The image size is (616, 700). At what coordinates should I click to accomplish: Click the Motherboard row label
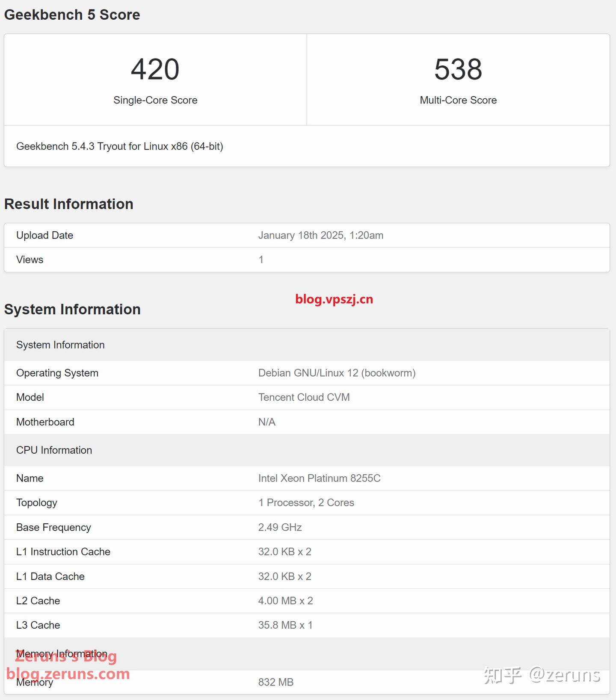(45, 422)
